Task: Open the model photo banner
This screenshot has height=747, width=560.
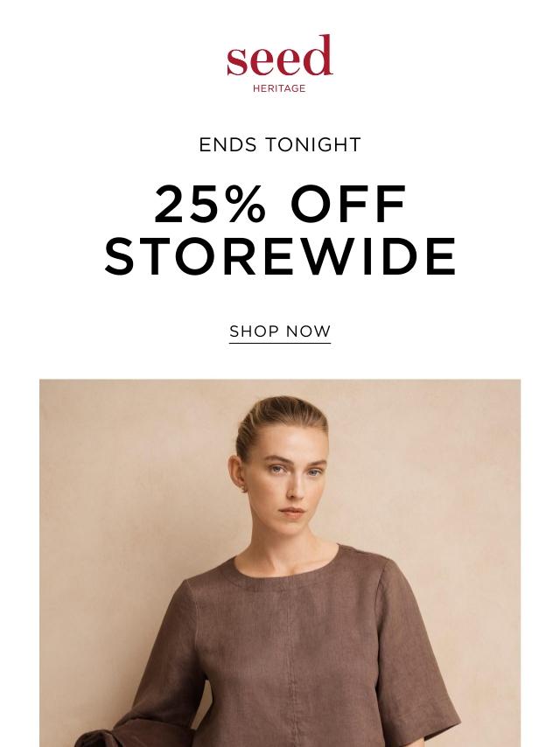Action: (280, 563)
